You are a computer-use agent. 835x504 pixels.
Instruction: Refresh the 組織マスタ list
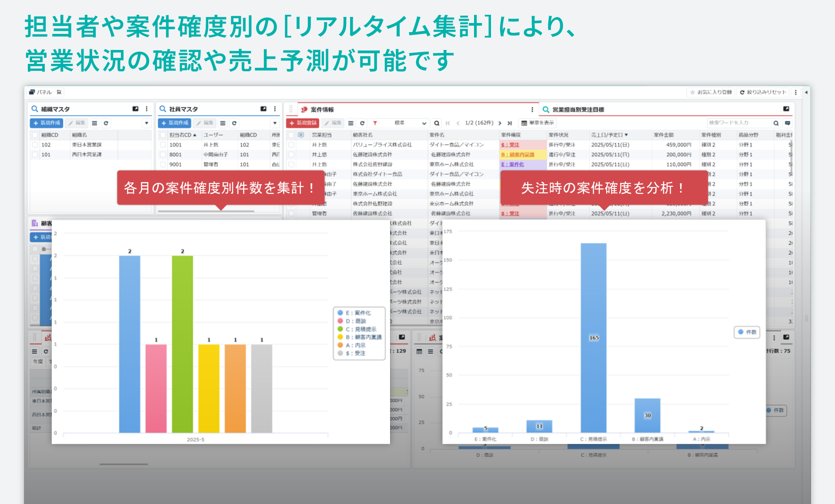[x=106, y=123]
